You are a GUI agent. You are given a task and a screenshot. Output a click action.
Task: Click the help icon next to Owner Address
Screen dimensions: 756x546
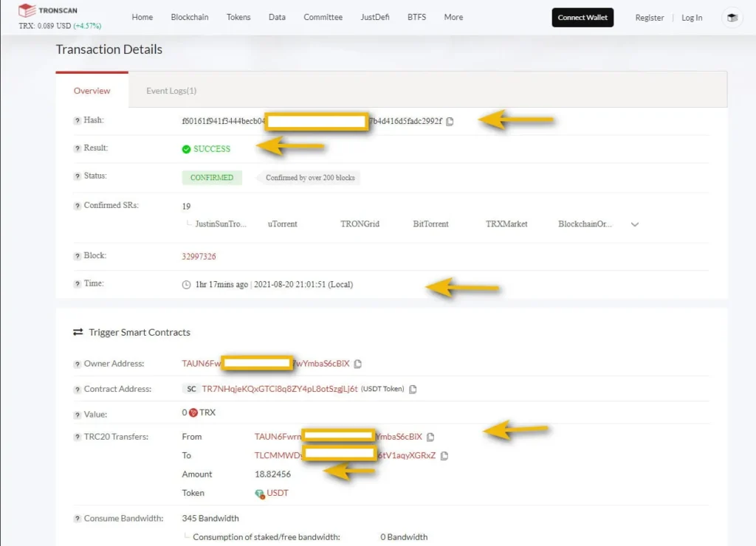77,364
